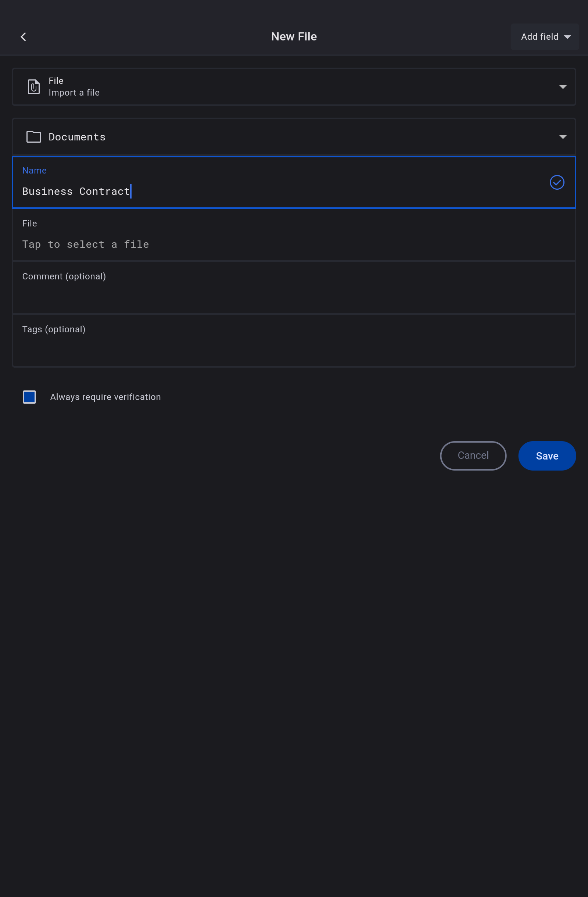Save the new file entry
This screenshot has width=588, height=897.
547,455
